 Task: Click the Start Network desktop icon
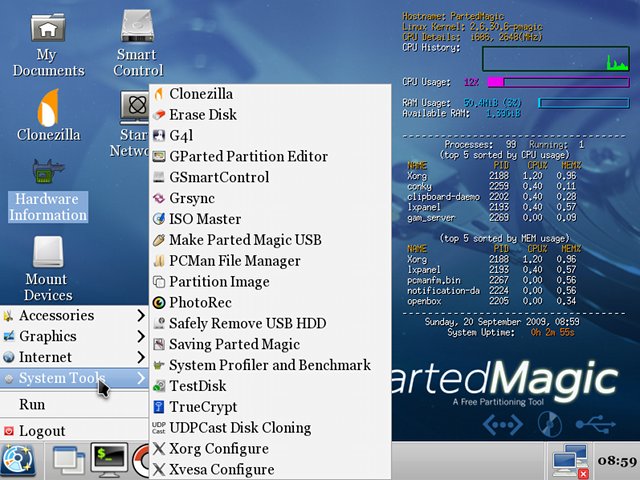(130, 124)
